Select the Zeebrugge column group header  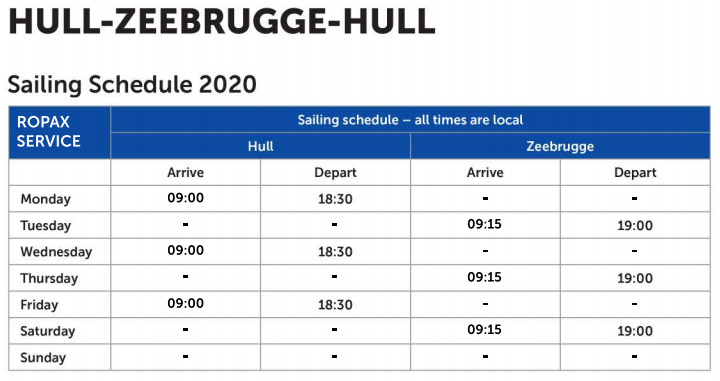tap(560, 146)
